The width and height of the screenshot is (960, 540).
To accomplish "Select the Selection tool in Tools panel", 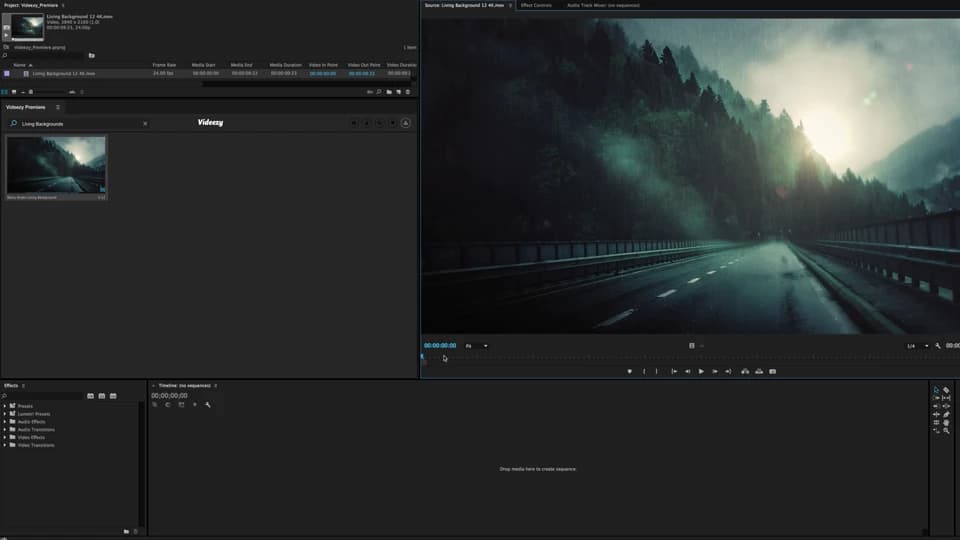I will click(x=936, y=390).
